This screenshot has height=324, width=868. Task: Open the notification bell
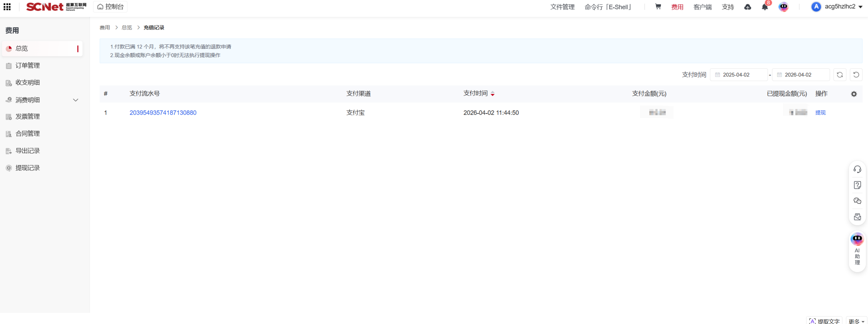(765, 7)
